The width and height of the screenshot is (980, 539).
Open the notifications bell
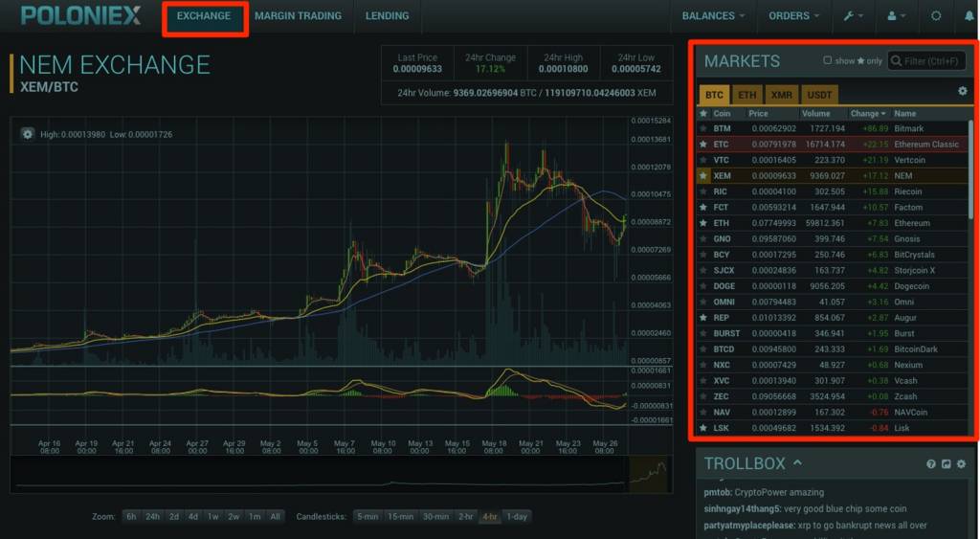(969, 15)
